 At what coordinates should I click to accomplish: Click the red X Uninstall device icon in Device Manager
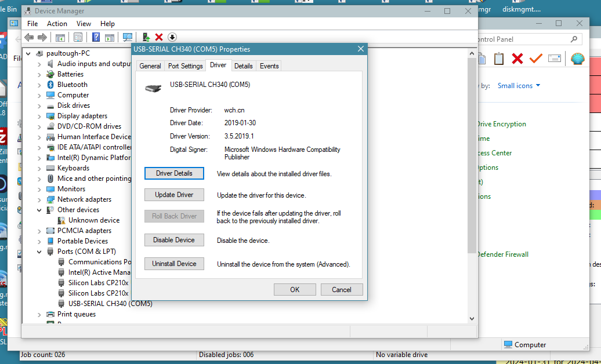tap(159, 37)
